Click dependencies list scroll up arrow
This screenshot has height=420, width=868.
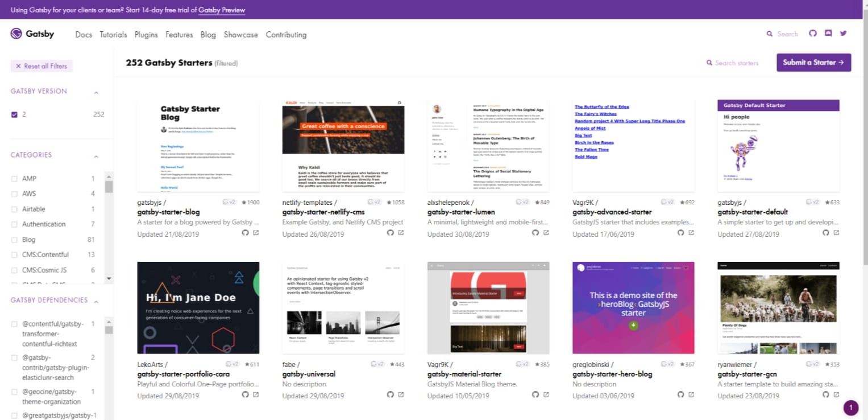(x=109, y=321)
